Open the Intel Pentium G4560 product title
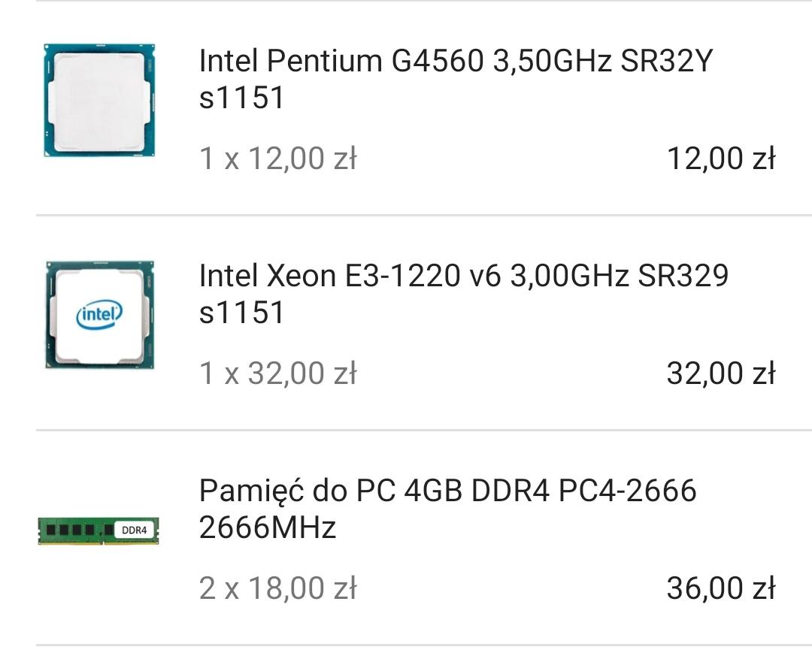Screen dimensions: 812x659 click(454, 62)
